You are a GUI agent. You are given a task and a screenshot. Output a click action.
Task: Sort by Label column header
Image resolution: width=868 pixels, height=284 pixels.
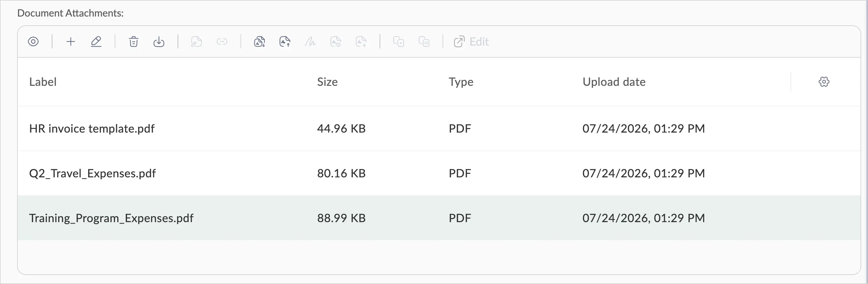43,82
